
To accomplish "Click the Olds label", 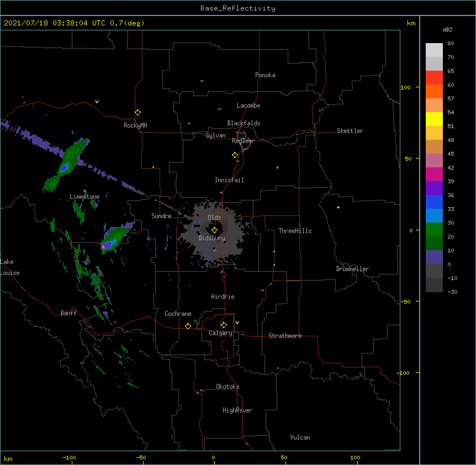I will point(214,218).
